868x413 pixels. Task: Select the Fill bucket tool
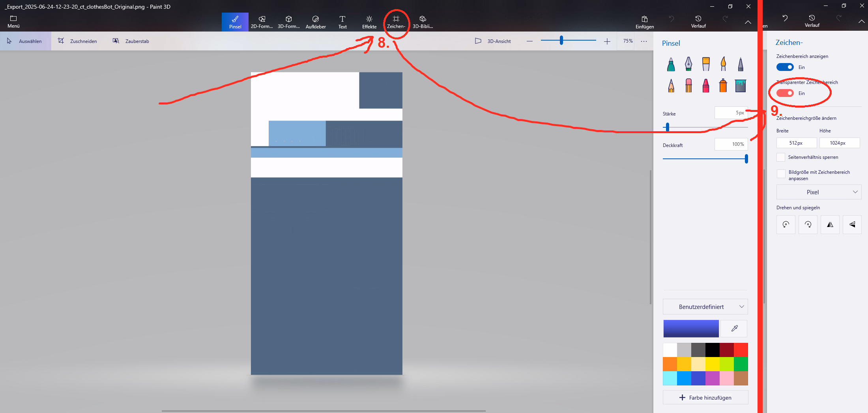coord(740,86)
